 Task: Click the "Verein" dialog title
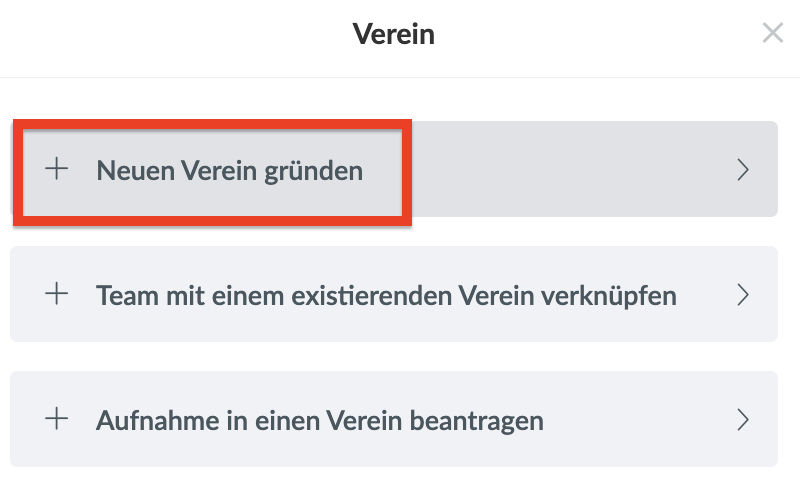point(394,35)
